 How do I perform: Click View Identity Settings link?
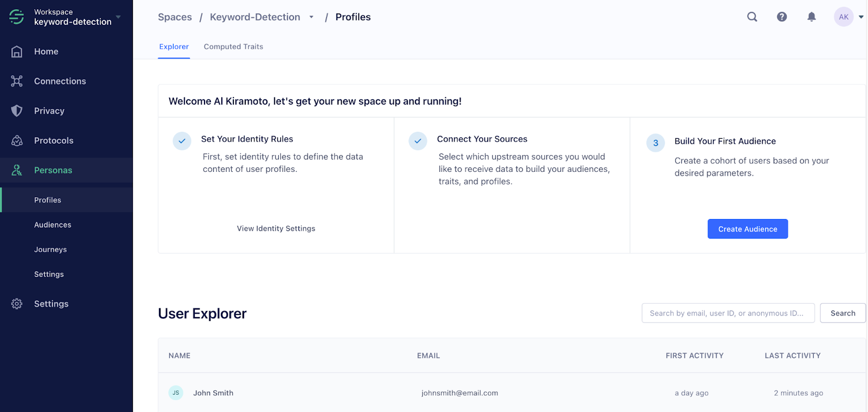click(276, 229)
